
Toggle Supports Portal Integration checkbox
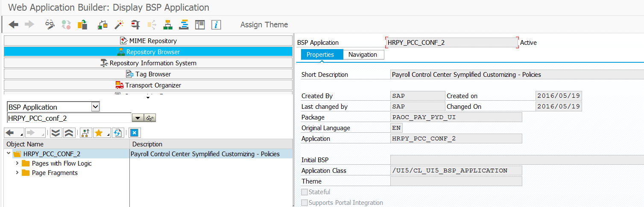pyautogui.click(x=304, y=203)
